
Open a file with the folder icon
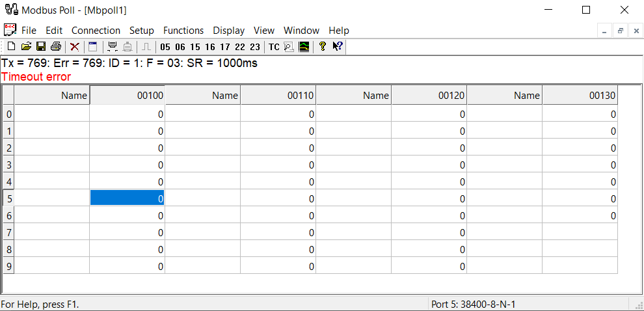pos(26,47)
